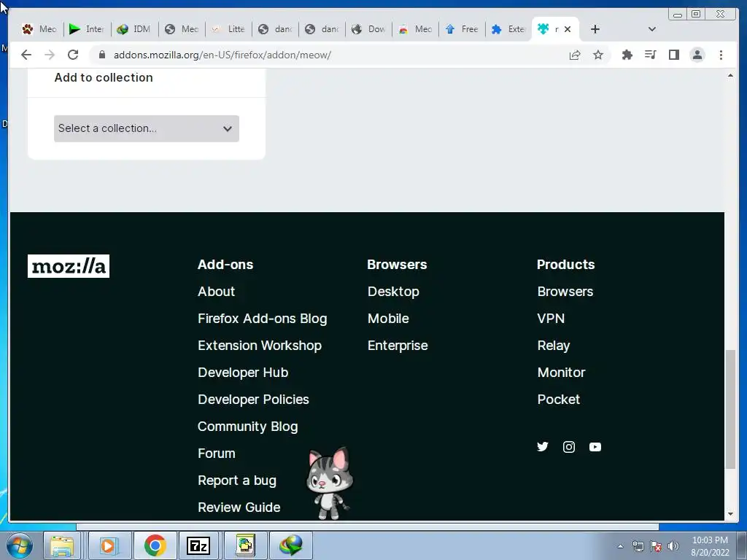
Task: Click the Mozilla logo in footer
Action: pos(69,266)
